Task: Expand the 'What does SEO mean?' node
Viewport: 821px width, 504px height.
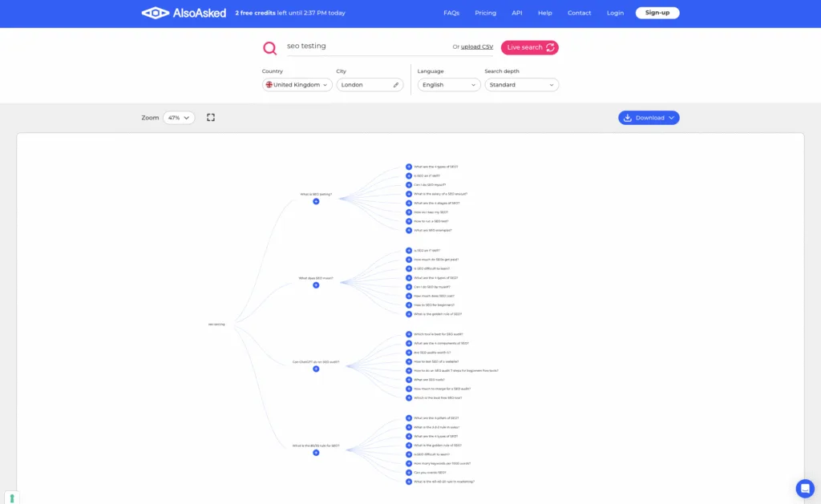Action: (x=316, y=284)
